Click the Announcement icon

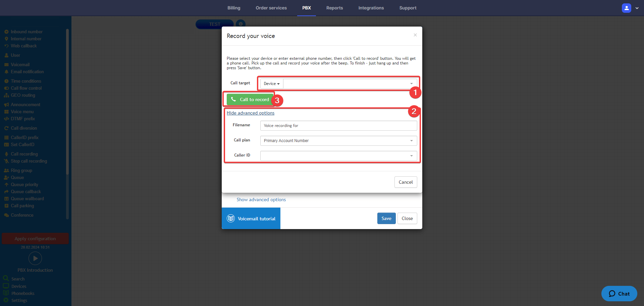[6, 104]
